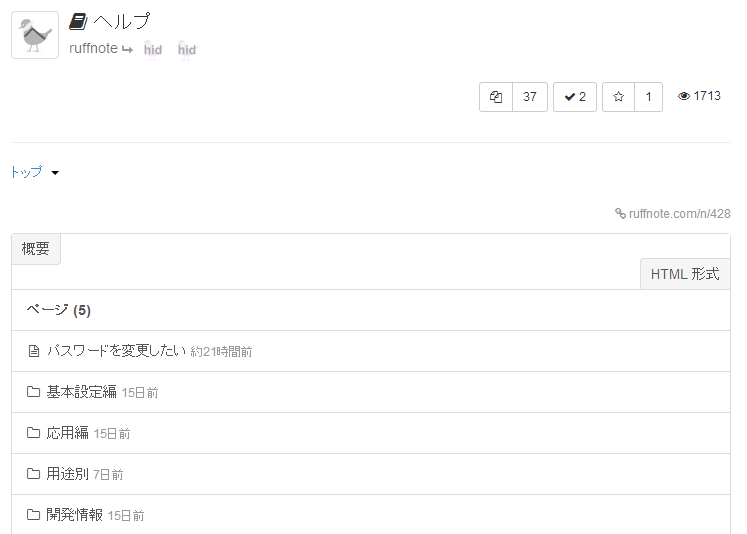Image resolution: width=747 pixels, height=534 pixels.
Task: Click the ruffnote owner link
Action: [93, 48]
